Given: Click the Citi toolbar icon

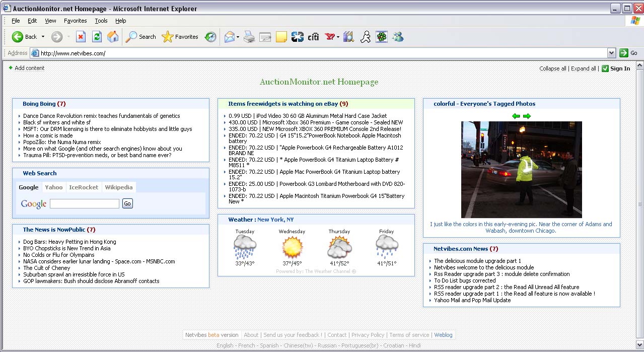Looking at the screenshot, I should 313,37.
